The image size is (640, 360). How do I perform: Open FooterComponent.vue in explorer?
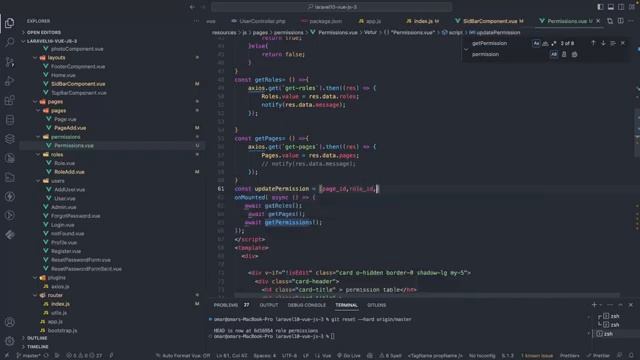pyautogui.click(x=78, y=66)
